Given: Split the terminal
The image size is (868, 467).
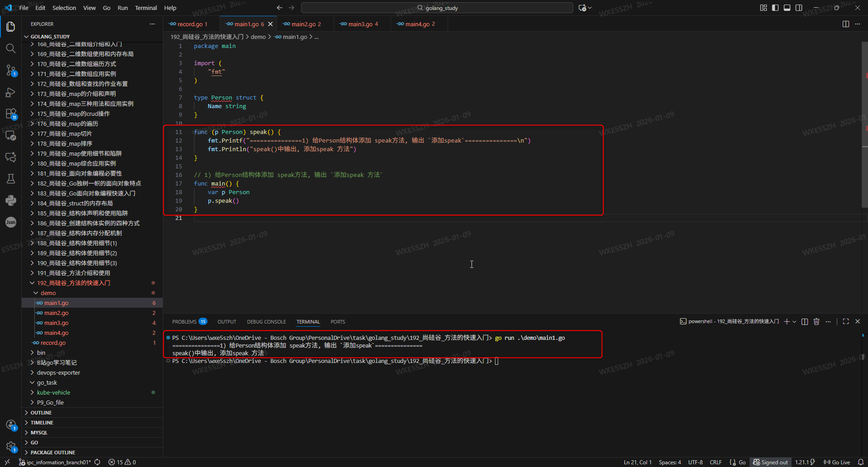Looking at the screenshot, I should [805, 322].
